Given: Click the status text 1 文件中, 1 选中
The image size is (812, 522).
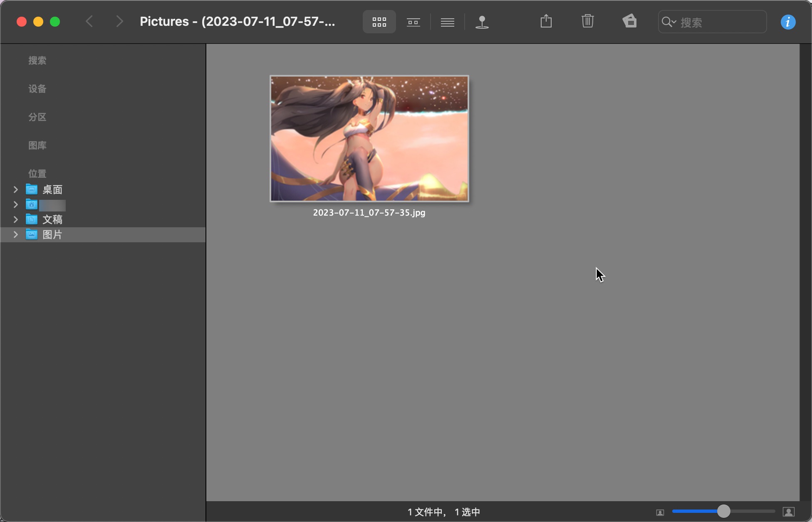Looking at the screenshot, I should point(444,512).
